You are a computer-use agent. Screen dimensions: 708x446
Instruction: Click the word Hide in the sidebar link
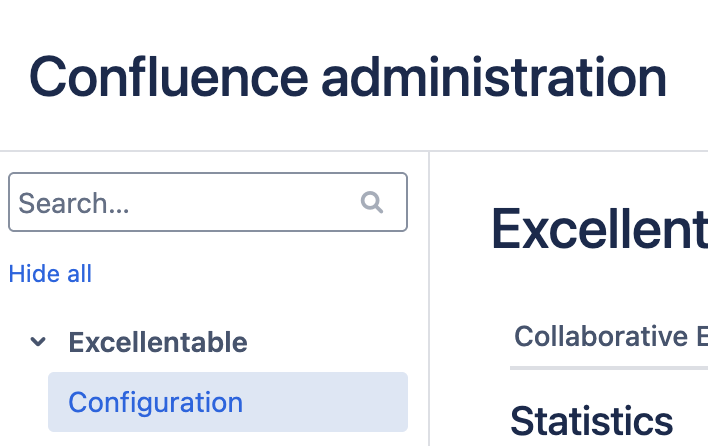coord(35,274)
